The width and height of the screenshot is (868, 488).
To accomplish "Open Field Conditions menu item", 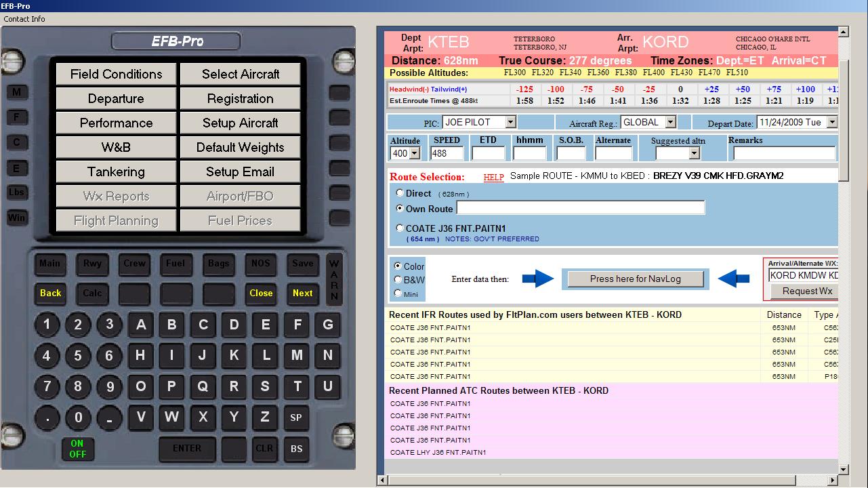I will 116,75.
